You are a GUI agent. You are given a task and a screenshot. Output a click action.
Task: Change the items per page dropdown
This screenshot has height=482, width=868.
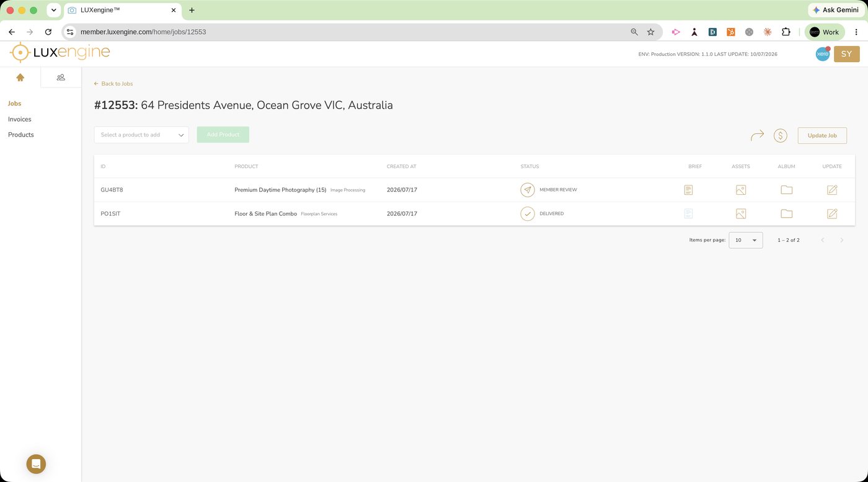point(746,240)
